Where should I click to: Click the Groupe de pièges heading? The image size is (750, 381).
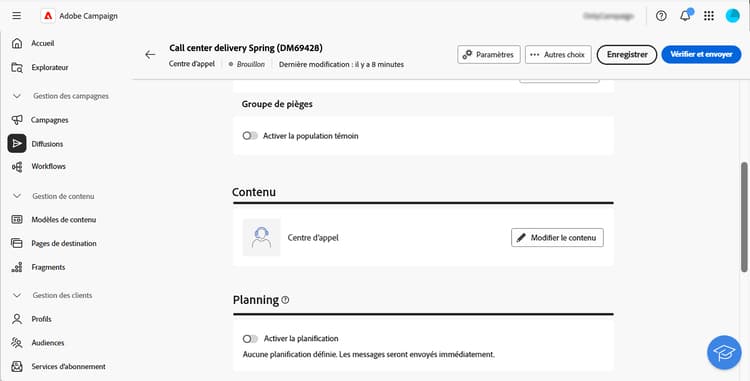click(x=277, y=104)
